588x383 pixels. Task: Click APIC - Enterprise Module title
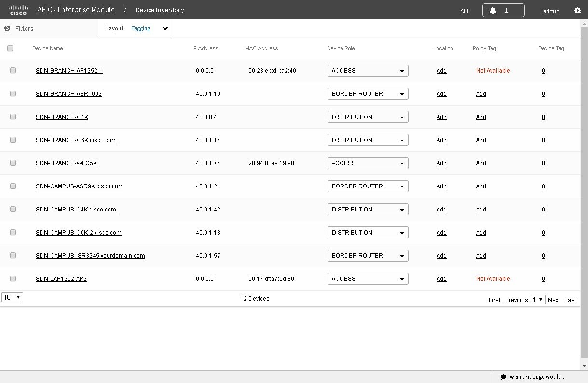tap(76, 10)
